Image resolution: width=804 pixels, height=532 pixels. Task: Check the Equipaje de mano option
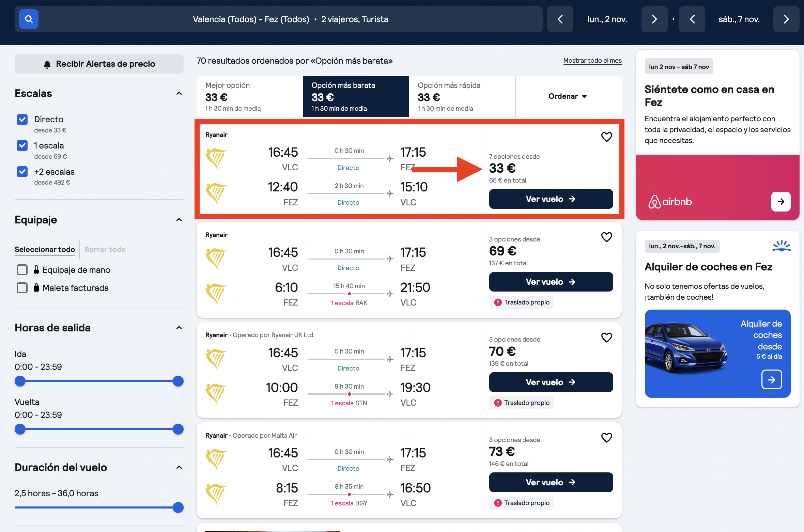[x=22, y=270]
